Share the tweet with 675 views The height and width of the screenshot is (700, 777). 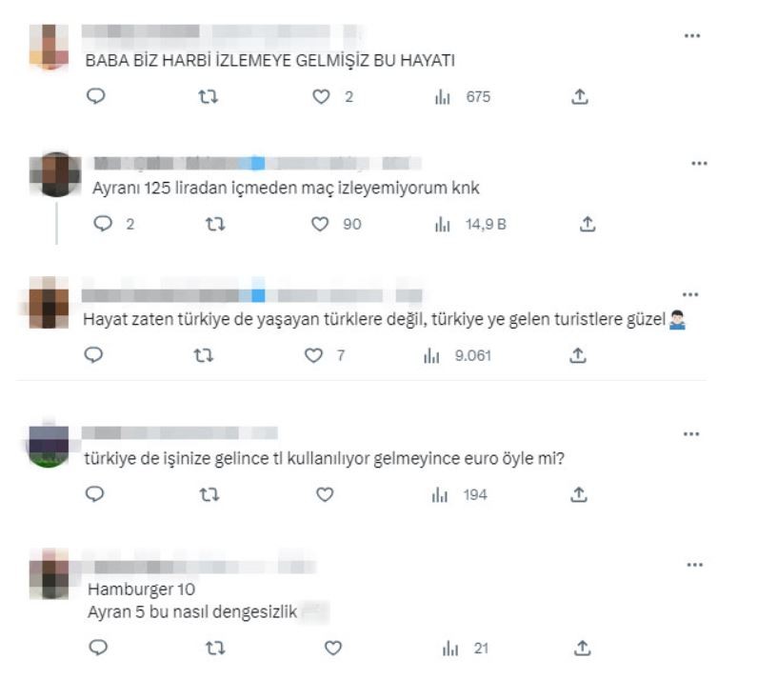click(579, 96)
